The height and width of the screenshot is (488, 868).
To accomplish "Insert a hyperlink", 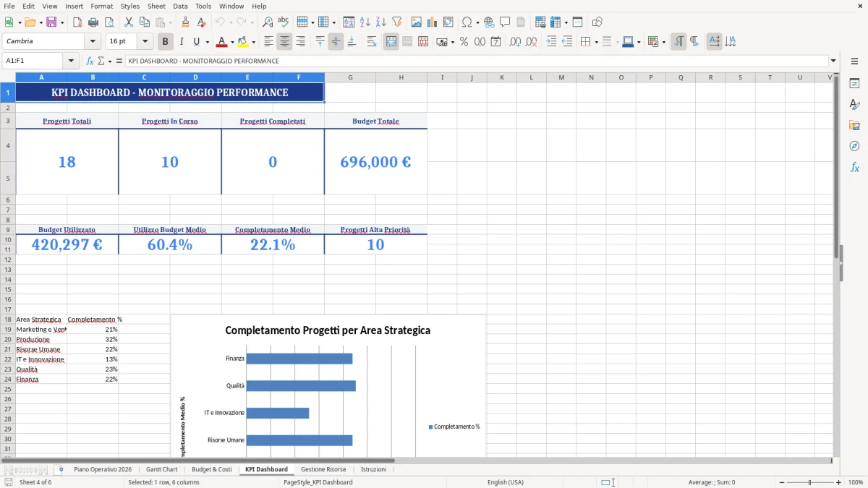I will click(489, 22).
